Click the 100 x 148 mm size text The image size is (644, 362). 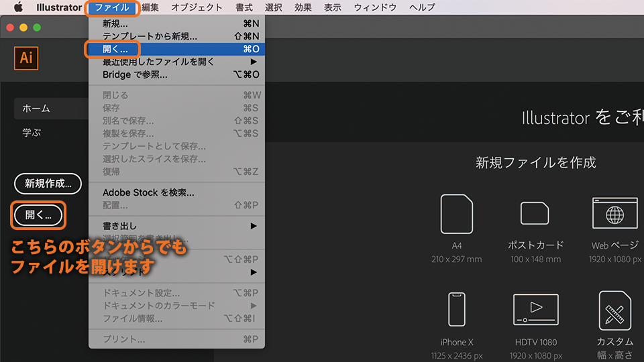535,259
